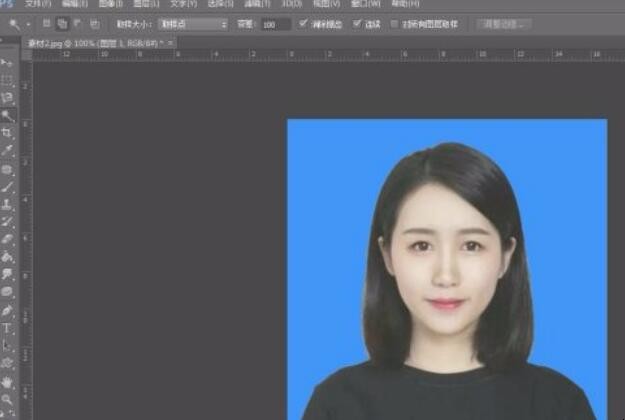
Task: Open the 选择(S) menu
Action: (220, 4)
